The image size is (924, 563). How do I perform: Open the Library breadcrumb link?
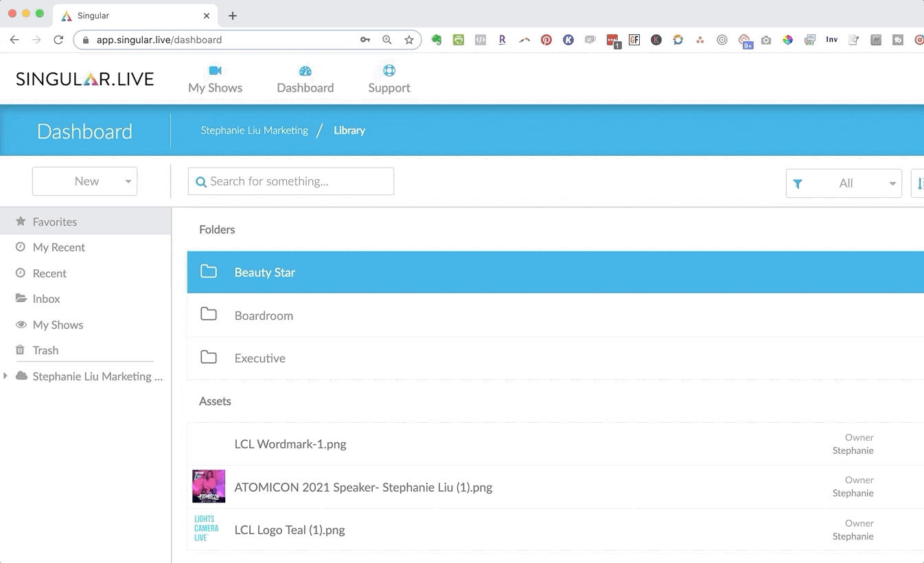point(349,130)
